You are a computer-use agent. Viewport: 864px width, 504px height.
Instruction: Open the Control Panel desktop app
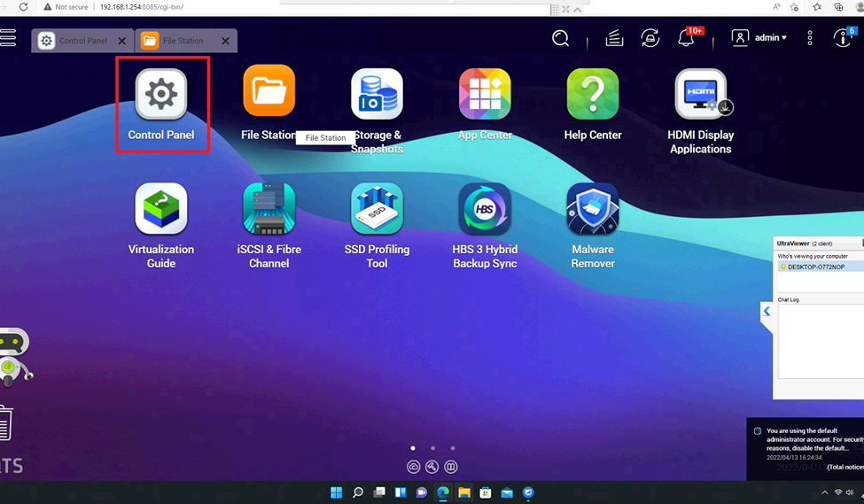click(x=161, y=94)
